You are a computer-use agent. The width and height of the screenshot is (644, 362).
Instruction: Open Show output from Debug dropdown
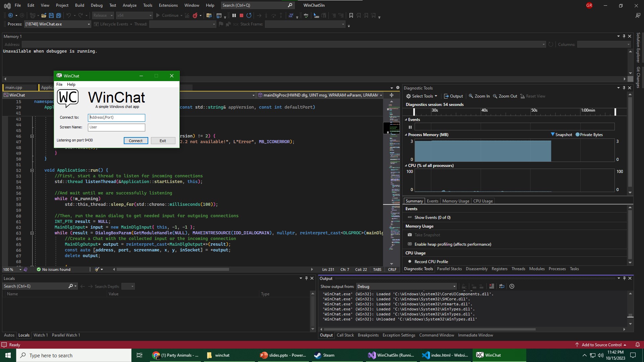454,287
